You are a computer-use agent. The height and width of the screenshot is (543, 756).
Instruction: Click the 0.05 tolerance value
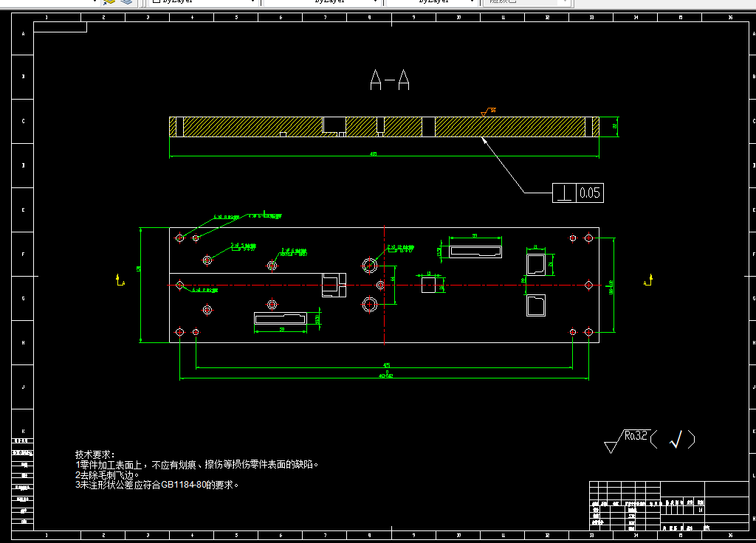pyautogui.click(x=590, y=193)
